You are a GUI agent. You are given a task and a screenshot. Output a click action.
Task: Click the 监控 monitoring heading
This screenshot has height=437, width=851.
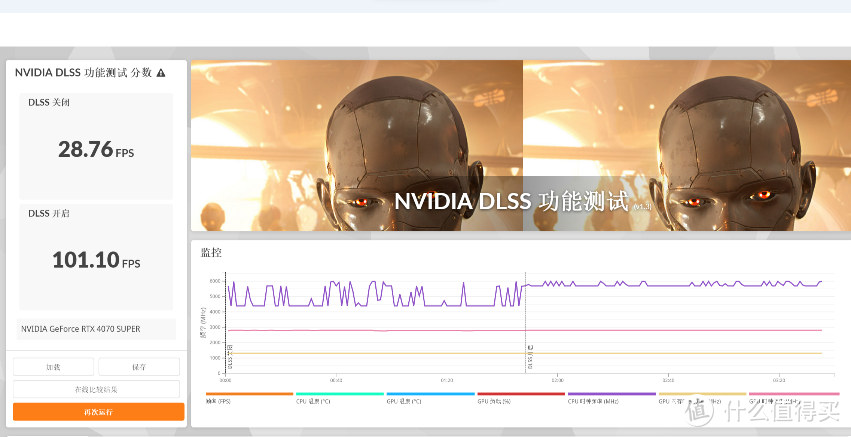211,252
